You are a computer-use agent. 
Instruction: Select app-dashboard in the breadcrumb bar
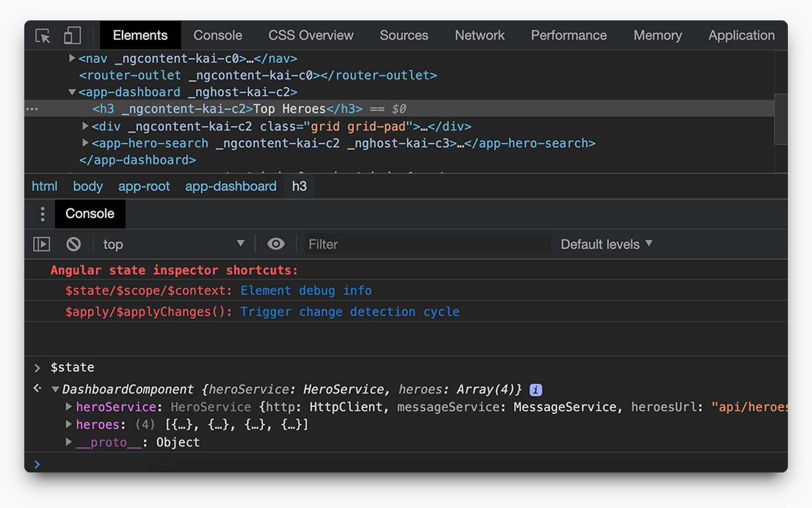[230, 186]
